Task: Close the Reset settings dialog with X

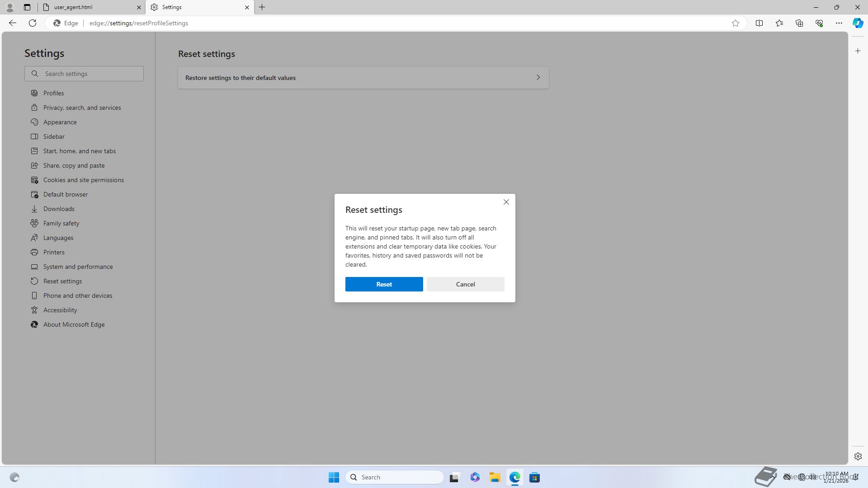Action: click(x=506, y=202)
